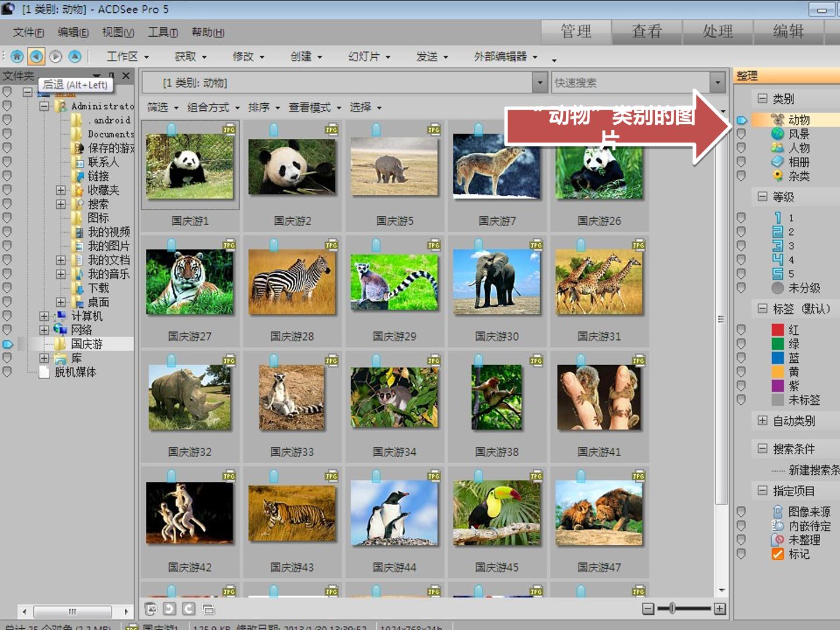Image resolution: width=840 pixels, height=630 pixels.
Task: Select the 国庆游27 tiger thumbnail
Action: tap(190, 282)
